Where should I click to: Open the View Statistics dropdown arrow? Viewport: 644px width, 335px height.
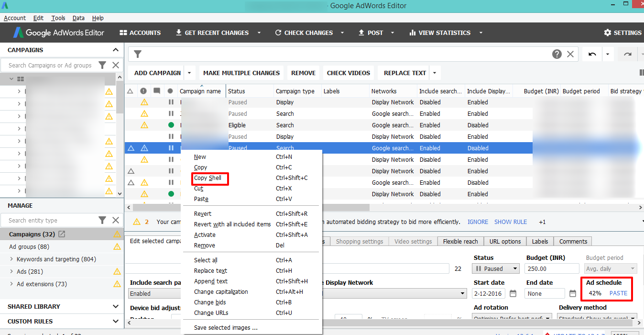pos(480,33)
